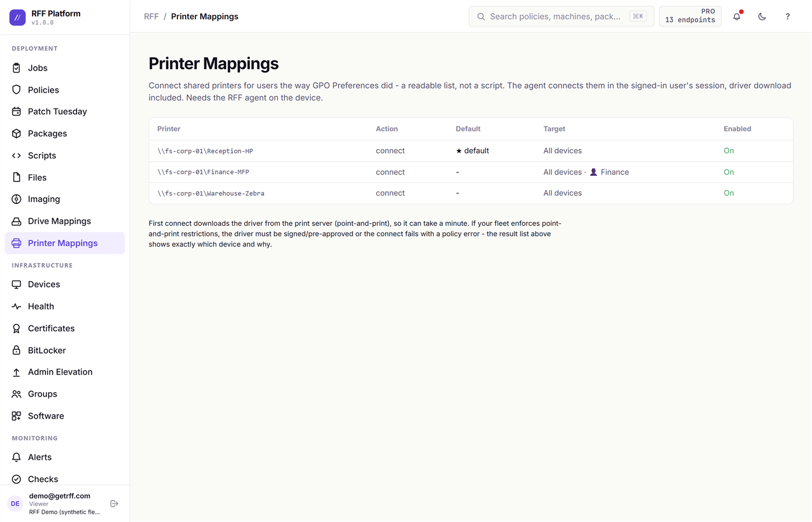Click the Target column header
Image resolution: width=812 pixels, height=522 pixels.
554,129
